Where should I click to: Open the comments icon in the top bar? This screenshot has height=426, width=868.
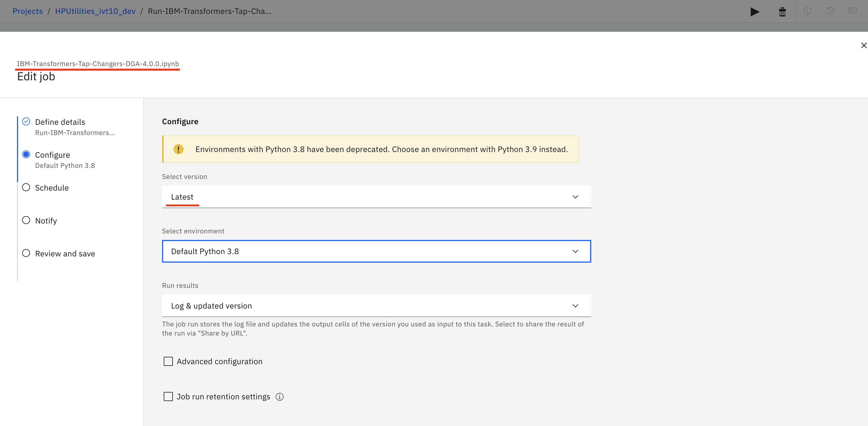[x=852, y=11]
